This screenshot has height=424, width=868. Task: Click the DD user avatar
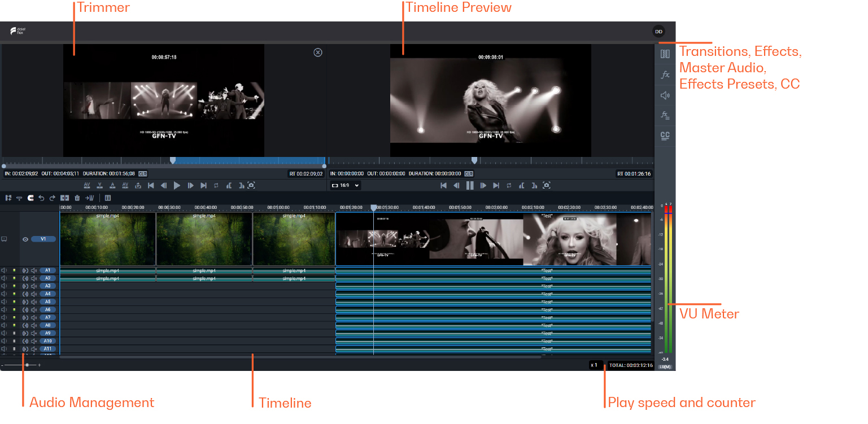[658, 32]
